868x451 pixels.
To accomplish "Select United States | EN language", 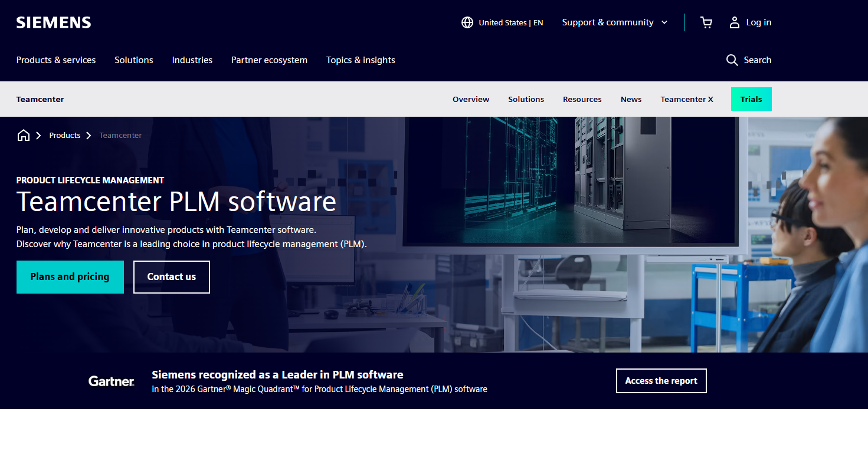I will pyautogui.click(x=511, y=22).
